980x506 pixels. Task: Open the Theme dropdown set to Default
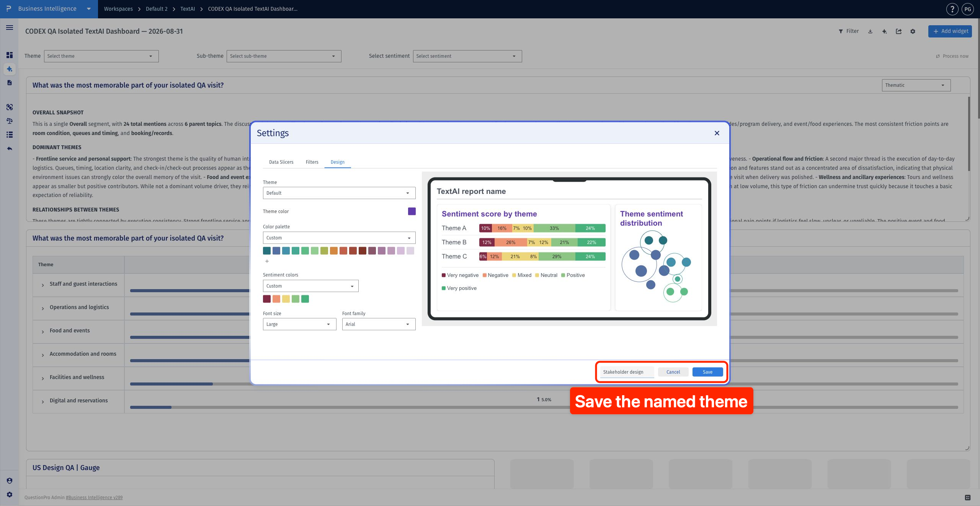click(x=339, y=193)
